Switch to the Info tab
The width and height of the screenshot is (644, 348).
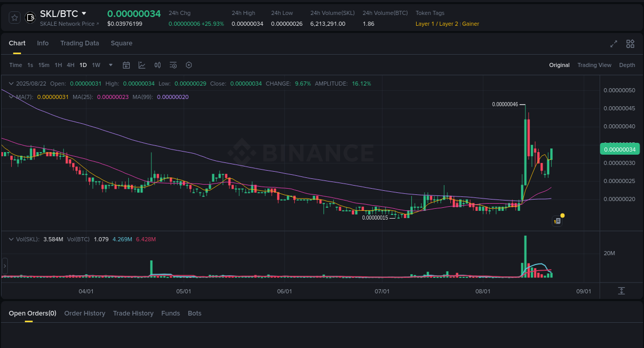43,43
